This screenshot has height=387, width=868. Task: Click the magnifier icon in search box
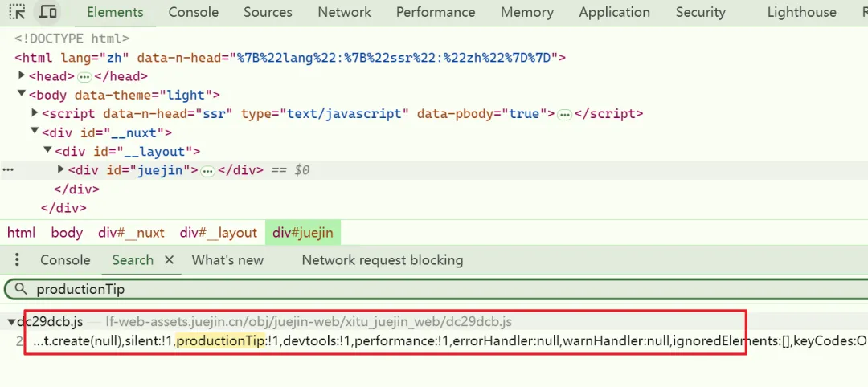tap(20, 289)
